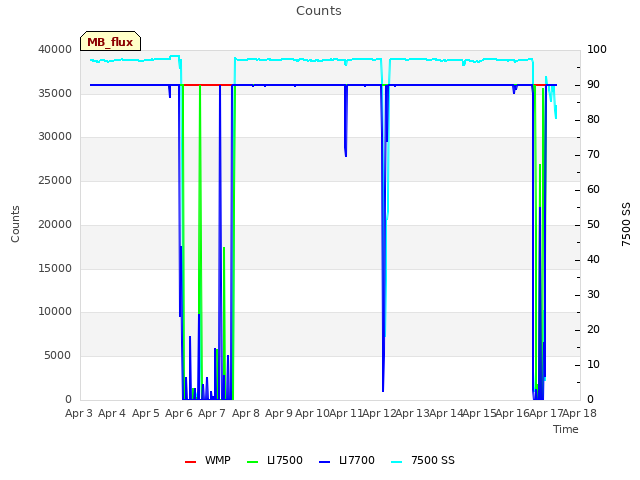The height and width of the screenshot is (480, 640).
Task: Toggle the LI7500 legend entry
Action: click(x=275, y=460)
